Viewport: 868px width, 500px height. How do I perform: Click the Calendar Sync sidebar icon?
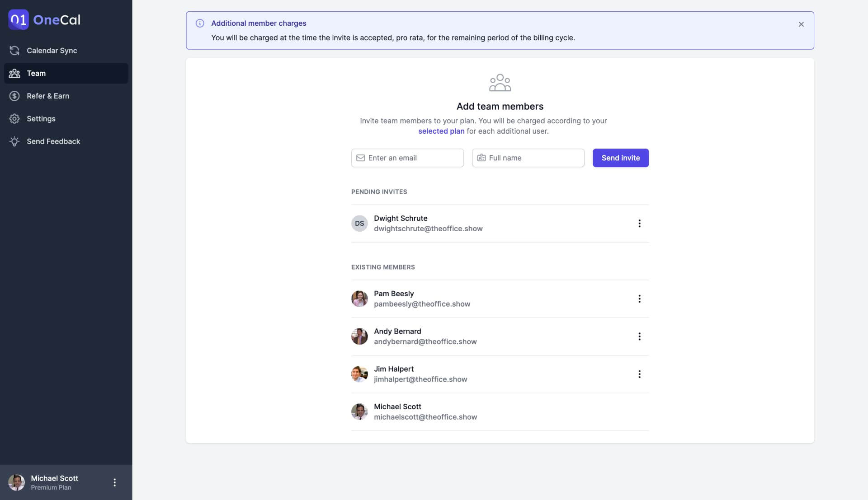point(14,51)
